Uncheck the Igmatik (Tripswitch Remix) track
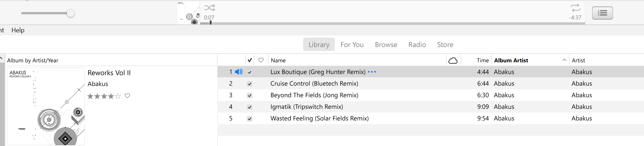The image size is (644, 146). click(x=250, y=107)
